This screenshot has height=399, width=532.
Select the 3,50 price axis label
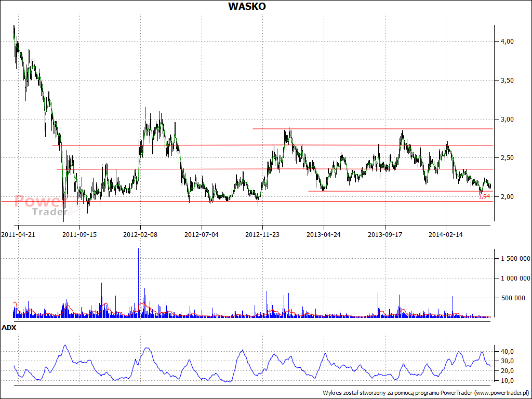[507, 81]
